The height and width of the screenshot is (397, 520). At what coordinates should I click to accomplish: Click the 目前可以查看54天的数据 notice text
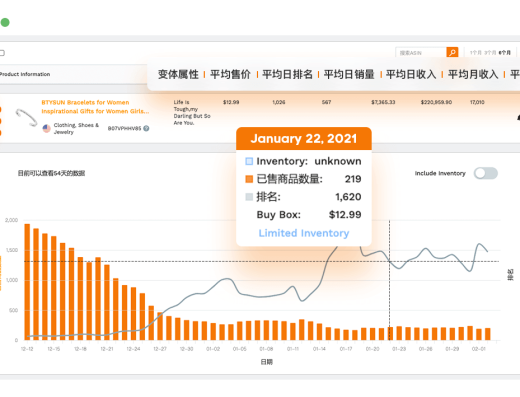click(x=51, y=173)
